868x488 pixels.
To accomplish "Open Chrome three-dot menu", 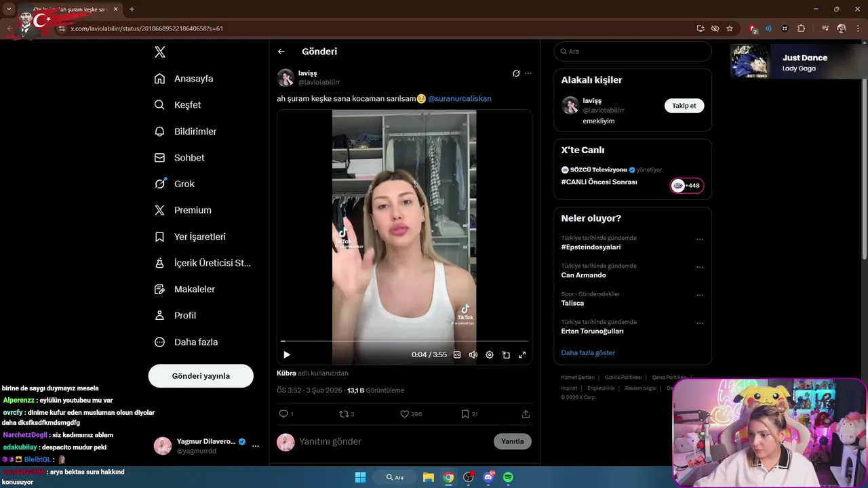I will (857, 28).
